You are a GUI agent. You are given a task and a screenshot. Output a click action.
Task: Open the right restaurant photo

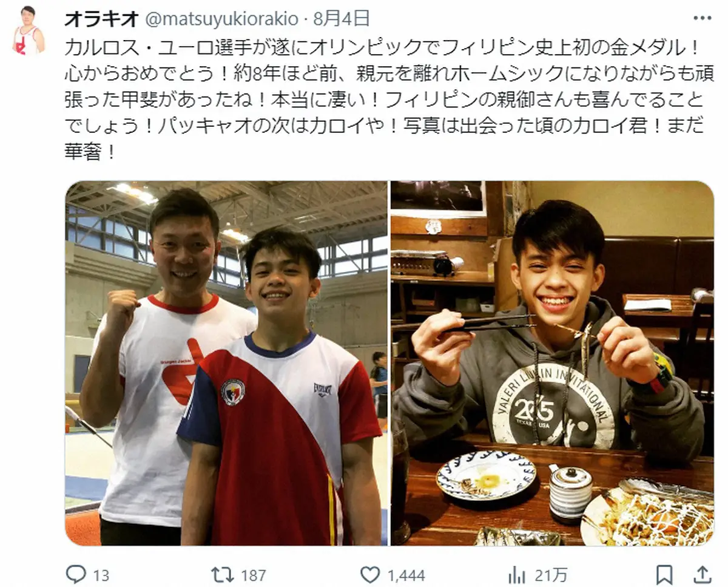coord(552,363)
